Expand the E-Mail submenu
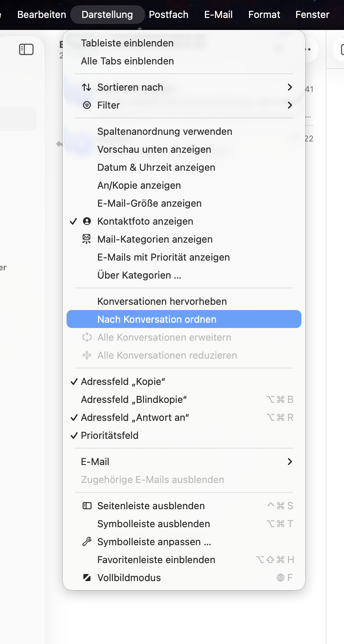Image resolution: width=344 pixels, height=644 pixels. pos(184,462)
